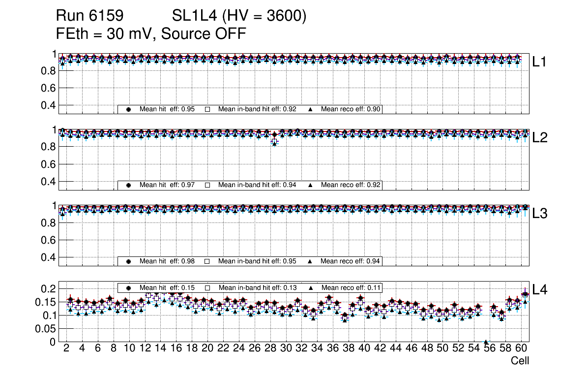Select the filled circle legend marker in L3 panel

[x=128, y=261]
